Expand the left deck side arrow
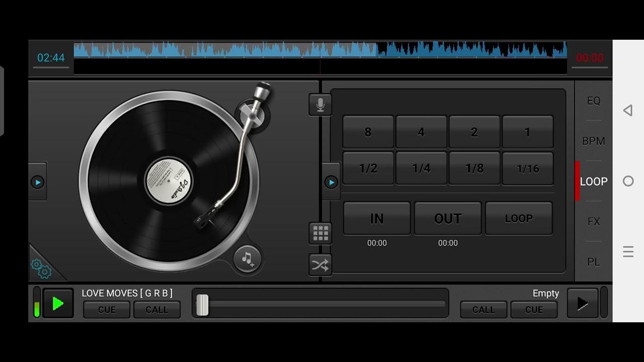The width and height of the screenshot is (644, 362). click(x=38, y=182)
